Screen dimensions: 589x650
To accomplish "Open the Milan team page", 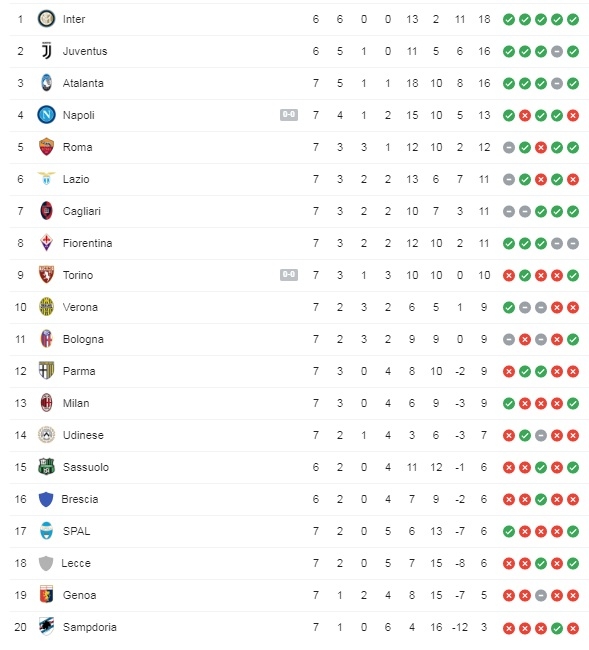I will [x=76, y=403].
